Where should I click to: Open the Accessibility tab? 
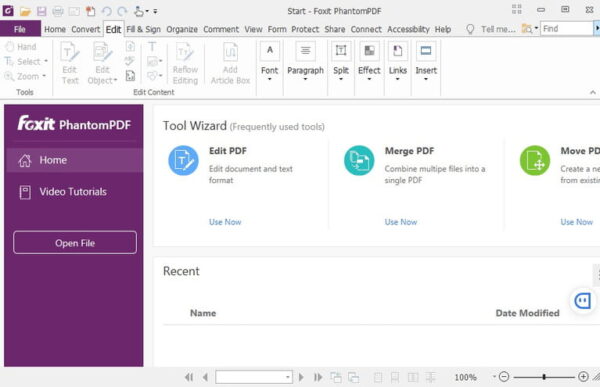[408, 29]
